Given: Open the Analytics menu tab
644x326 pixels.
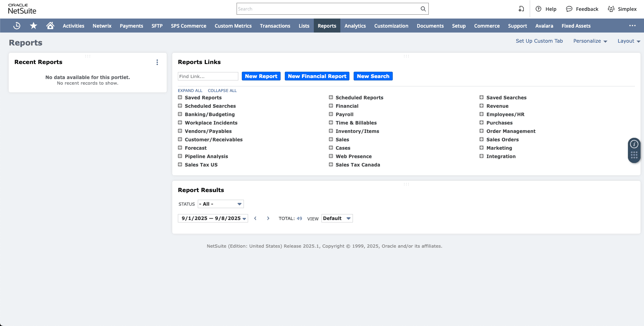Looking at the screenshot, I should point(355,26).
